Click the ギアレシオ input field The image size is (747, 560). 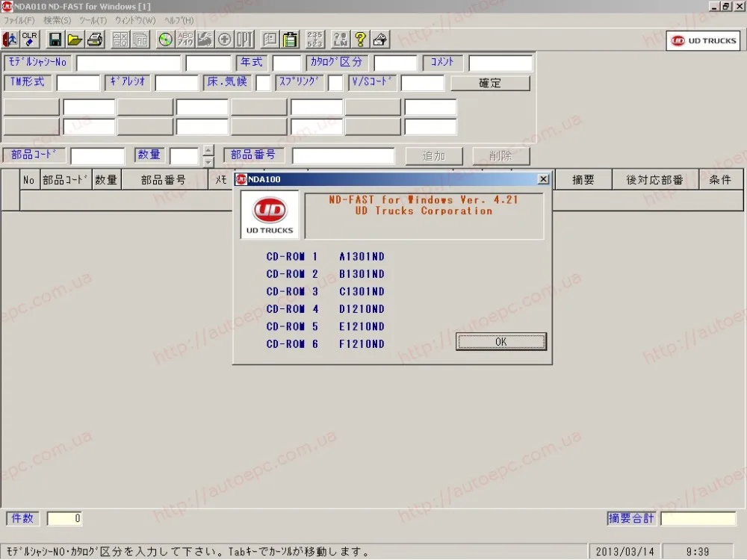[176, 83]
